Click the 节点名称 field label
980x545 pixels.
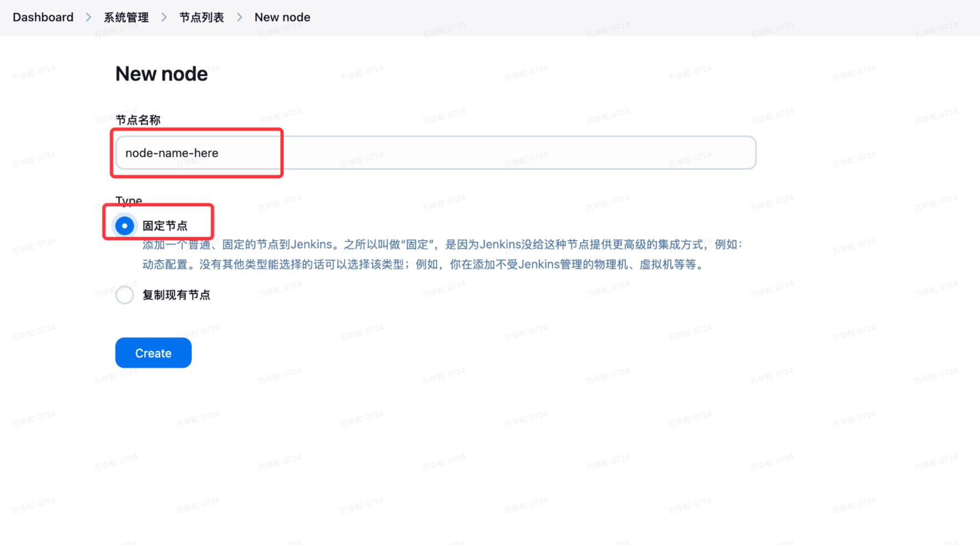tap(137, 119)
